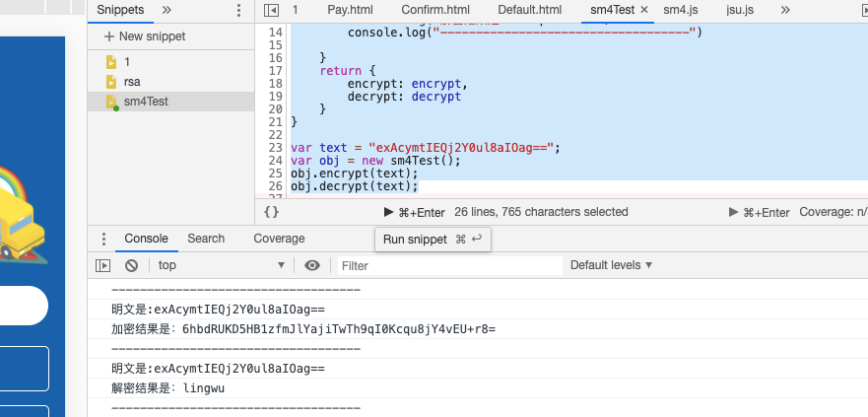Click the 'encrypt: encrypt,' code line
This screenshot has height=417, width=868.
tap(408, 84)
